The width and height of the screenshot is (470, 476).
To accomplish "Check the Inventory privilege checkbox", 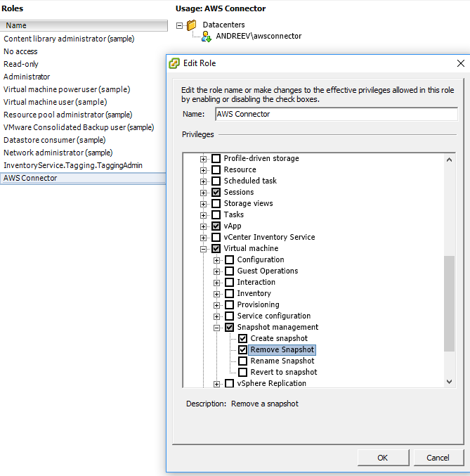I will click(230, 293).
